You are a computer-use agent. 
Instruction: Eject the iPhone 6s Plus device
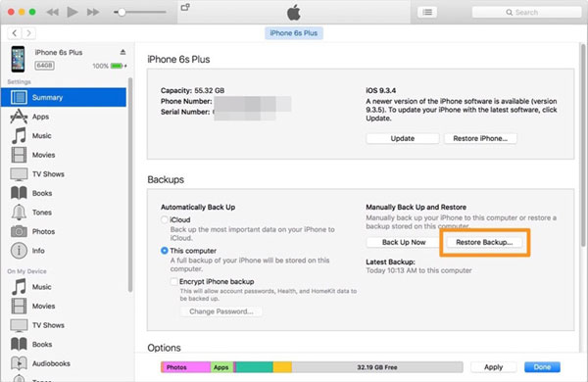click(122, 52)
